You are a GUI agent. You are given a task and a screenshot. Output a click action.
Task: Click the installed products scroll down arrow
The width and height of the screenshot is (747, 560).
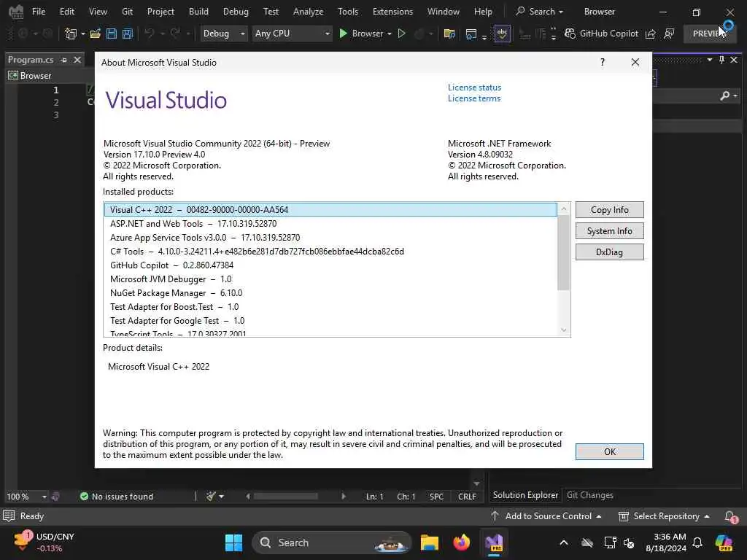[564, 330]
